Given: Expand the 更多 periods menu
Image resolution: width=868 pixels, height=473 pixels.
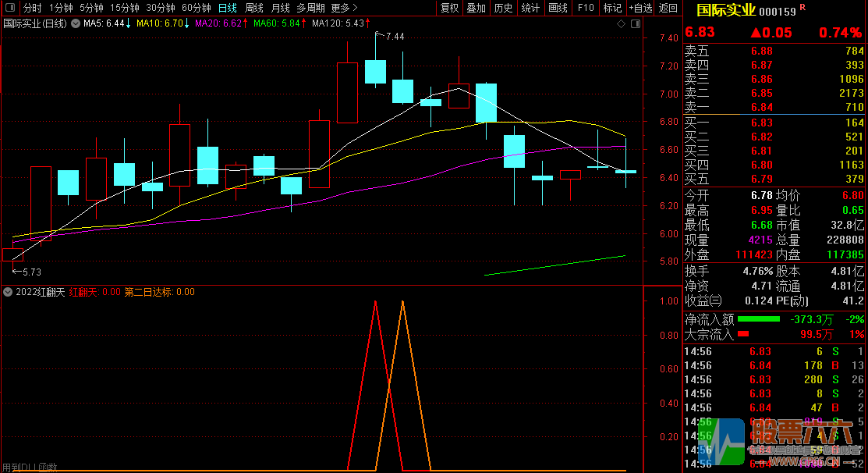Looking at the screenshot, I should (342, 8).
